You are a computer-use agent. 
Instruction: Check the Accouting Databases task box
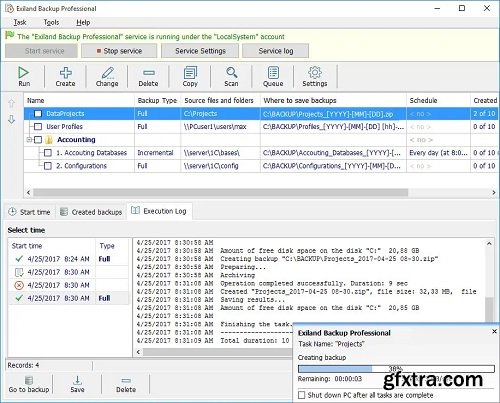(48, 153)
